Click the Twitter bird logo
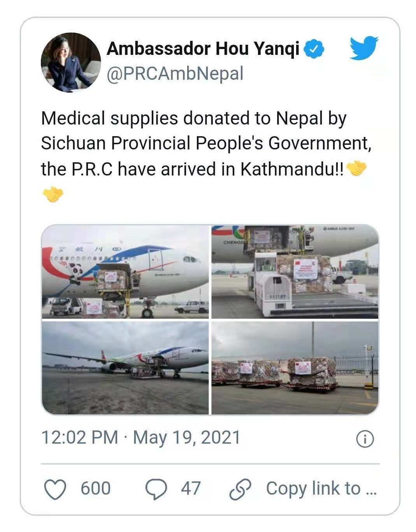This screenshot has width=416, height=532. pos(363,48)
